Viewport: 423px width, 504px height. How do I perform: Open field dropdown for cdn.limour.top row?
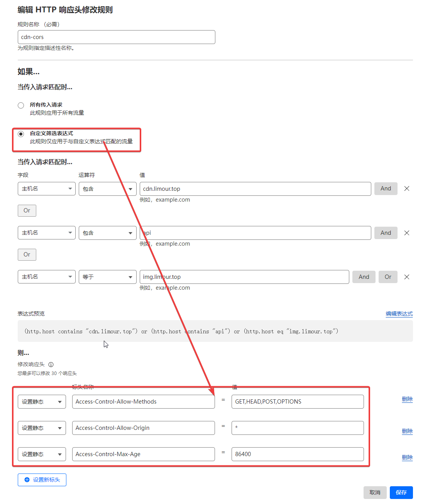46,189
